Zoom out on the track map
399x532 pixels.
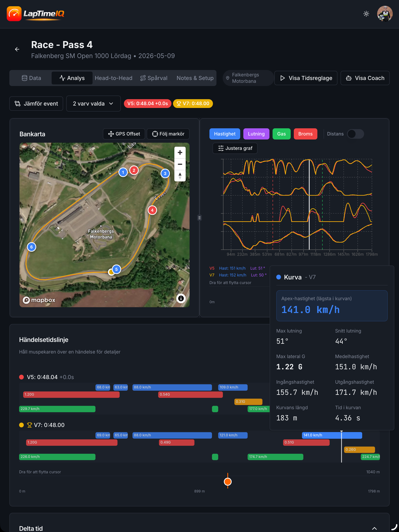(x=180, y=164)
